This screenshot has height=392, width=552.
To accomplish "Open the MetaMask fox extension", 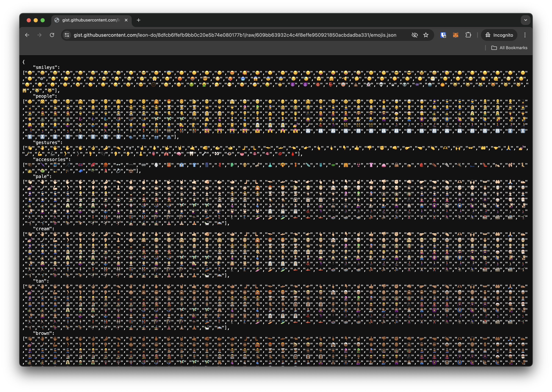I will click(x=456, y=35).
